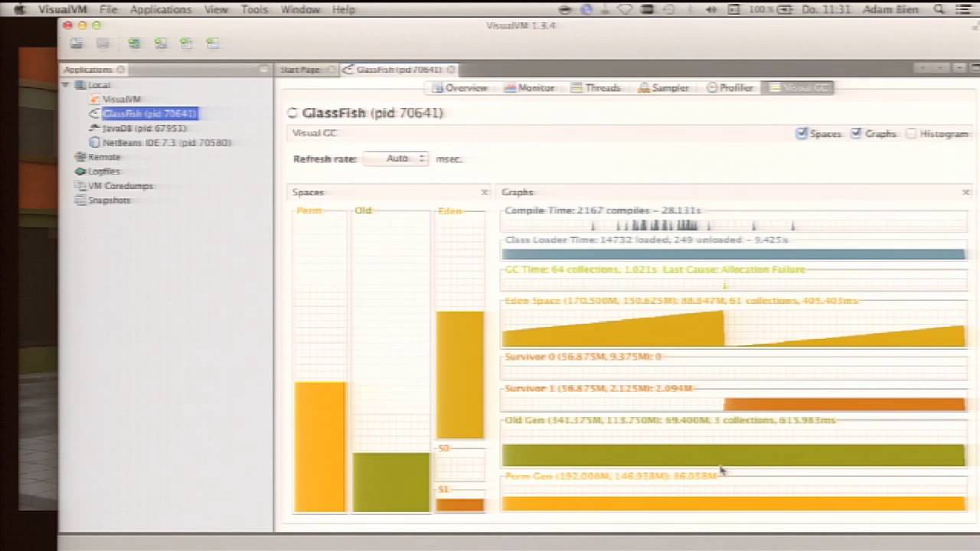980x551 pixels.
Task: Click the Add VM Coredump toolbar icon
Action: 187,44
